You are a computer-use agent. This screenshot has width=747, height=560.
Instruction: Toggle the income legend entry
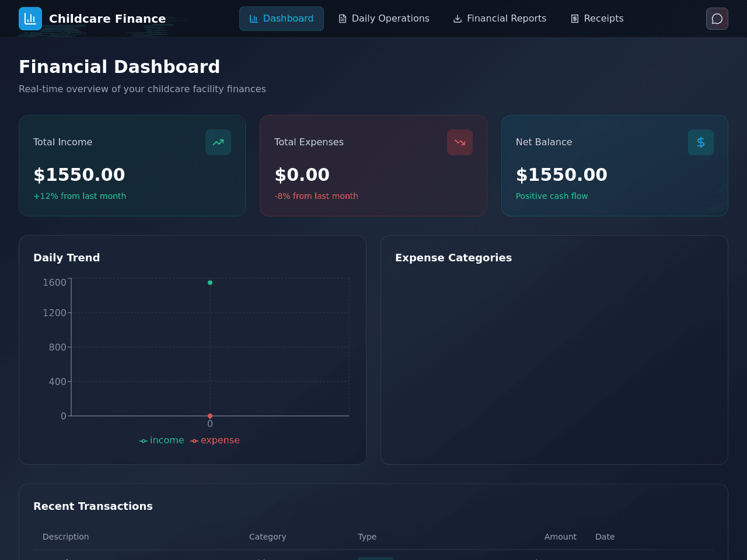[162, 440]
